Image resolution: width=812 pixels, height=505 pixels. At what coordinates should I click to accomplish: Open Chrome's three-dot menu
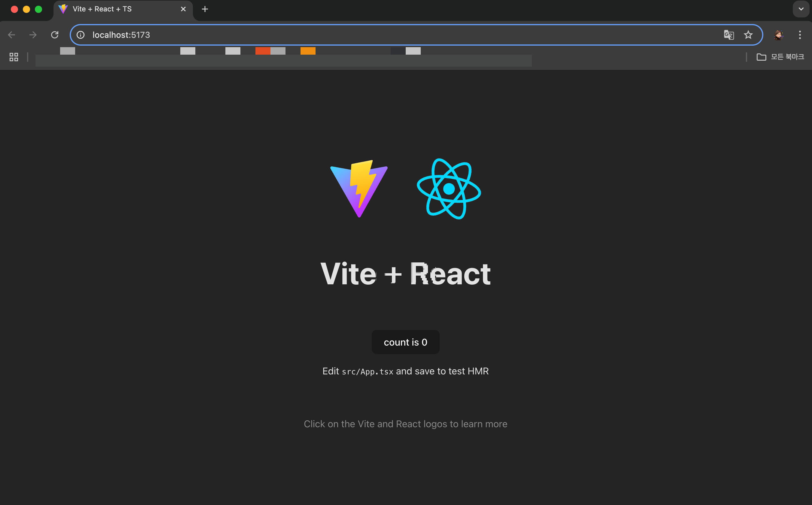pos(800,35)
